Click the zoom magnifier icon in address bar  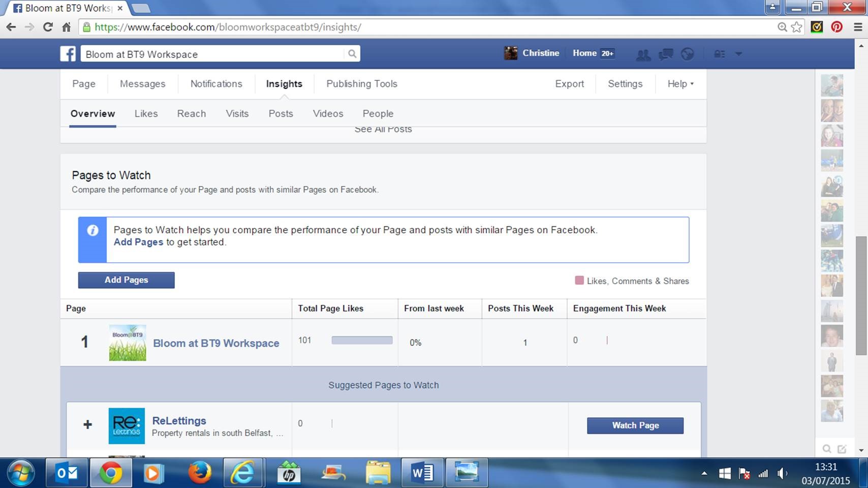pos(782,27)
